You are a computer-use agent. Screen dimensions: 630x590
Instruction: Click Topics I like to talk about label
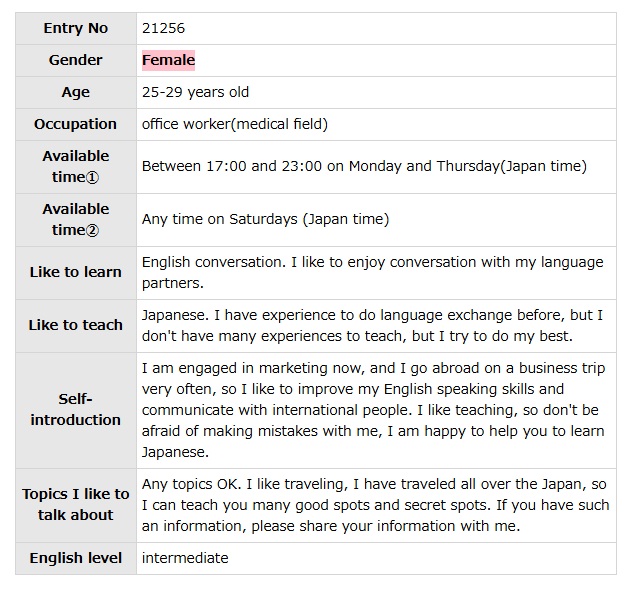(x=76, y=504)
